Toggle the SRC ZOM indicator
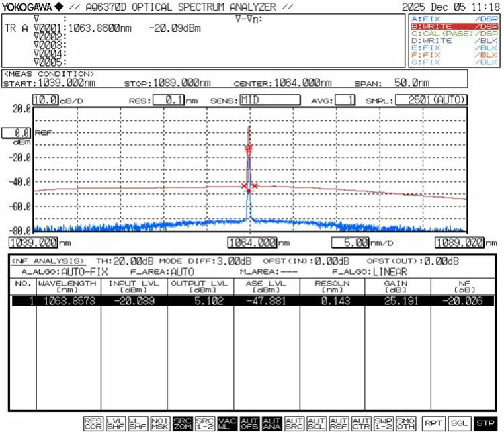The height and width of the screenshot is (432, 504). (x=182, y=424)
